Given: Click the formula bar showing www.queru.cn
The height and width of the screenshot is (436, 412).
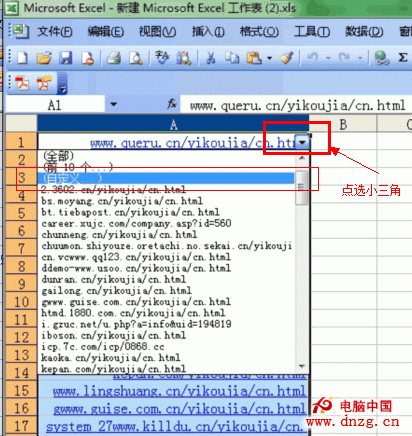Looking at the screenshot, I should coord(296,105).
